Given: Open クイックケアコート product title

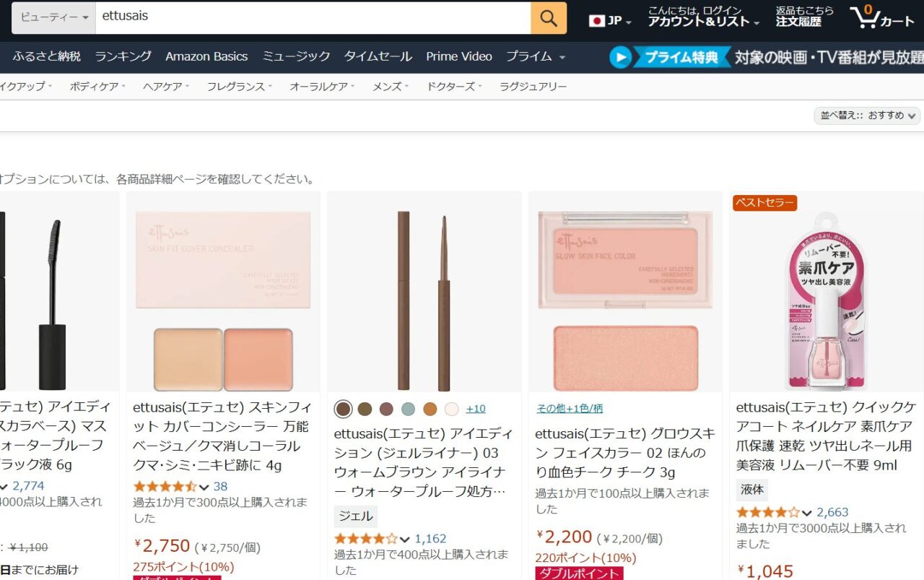Looking at the screenshot, I should click(x=827, y=436).
